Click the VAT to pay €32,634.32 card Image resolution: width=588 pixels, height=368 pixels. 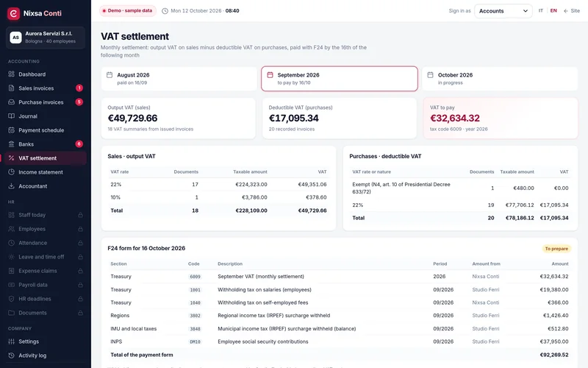[501, 118]
